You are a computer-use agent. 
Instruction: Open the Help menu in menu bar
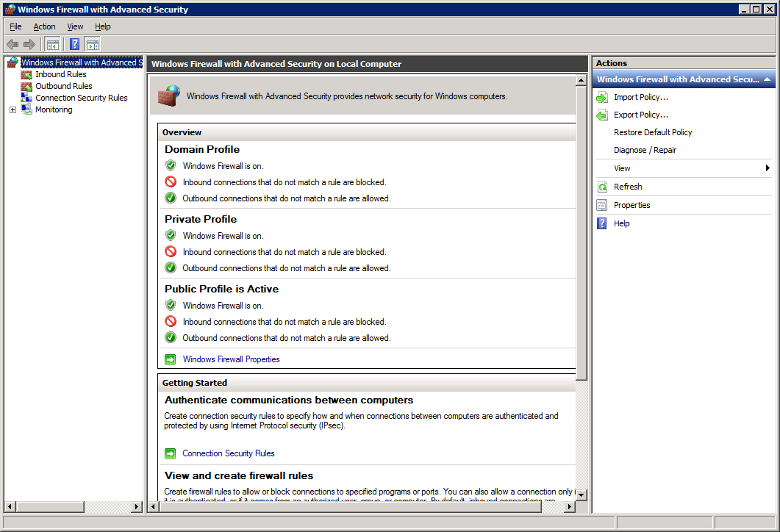[x=102, y=27]
